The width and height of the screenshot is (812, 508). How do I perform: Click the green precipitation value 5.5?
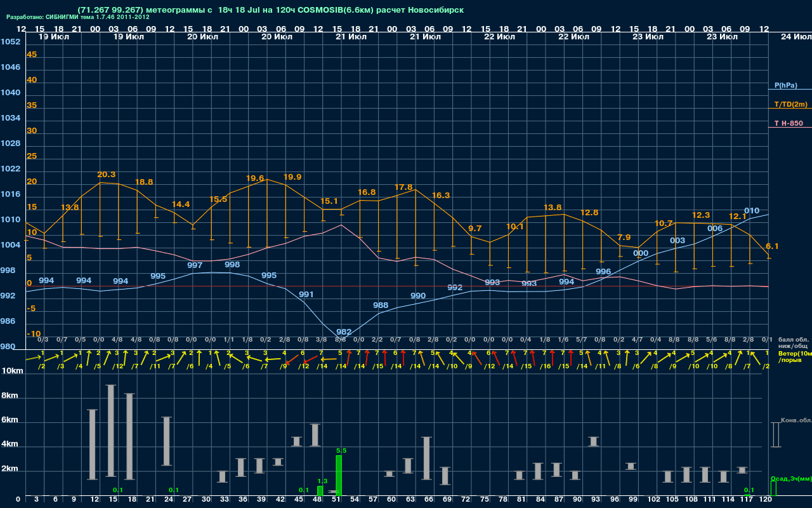pos(341,451)
